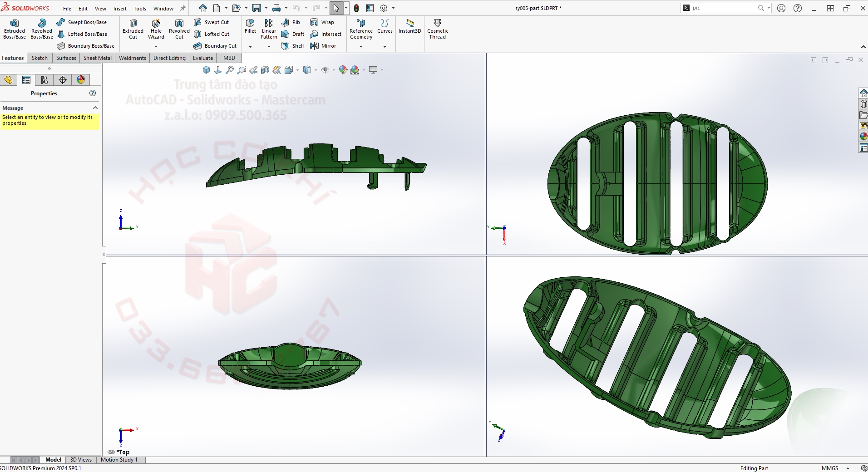Screen dimensions: 868x472
Task: Open the ConfigurationManager tab
Action: click(44, 80)
